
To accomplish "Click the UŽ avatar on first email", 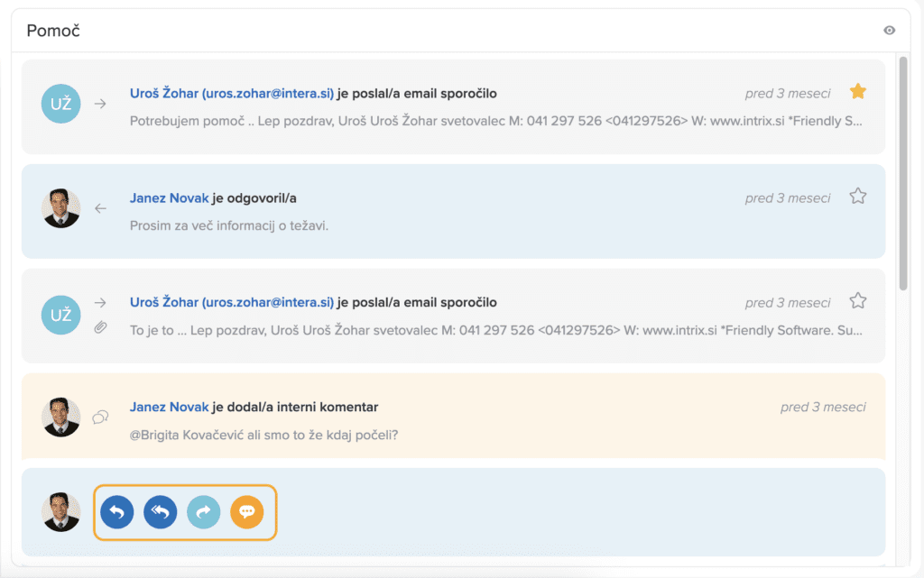I will (x=60, y=104).
